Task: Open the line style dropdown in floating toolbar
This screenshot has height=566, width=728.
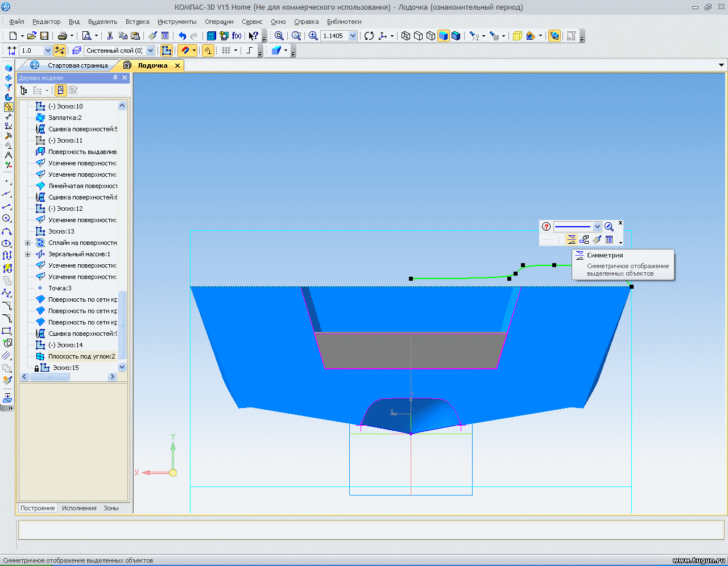Action: point(597,227)
